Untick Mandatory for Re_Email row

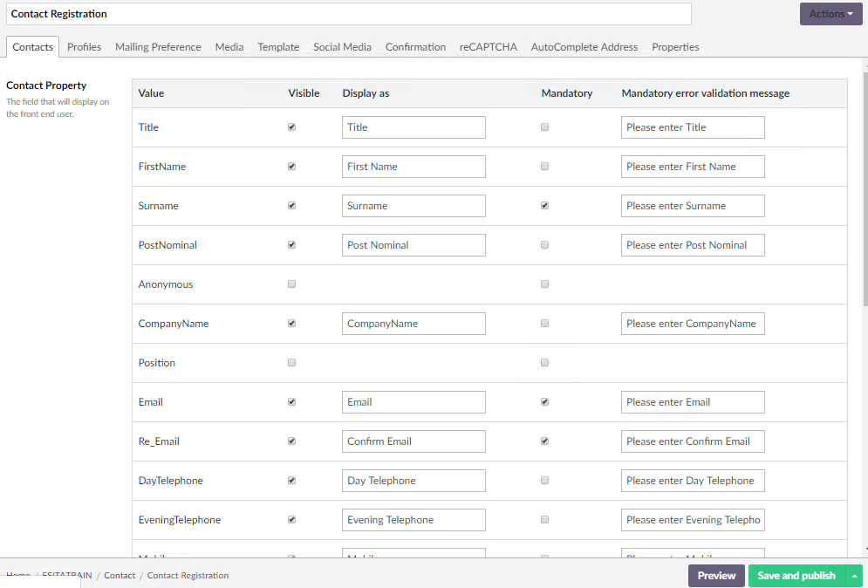coord(545,441)
